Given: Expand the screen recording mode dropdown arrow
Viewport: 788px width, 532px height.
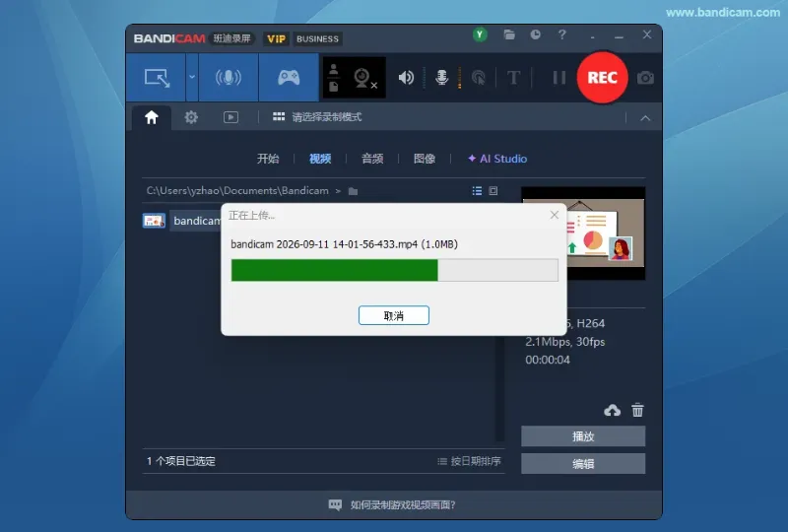Looking at the screenshot, I should pyautogui.click(x=192, y=78).
